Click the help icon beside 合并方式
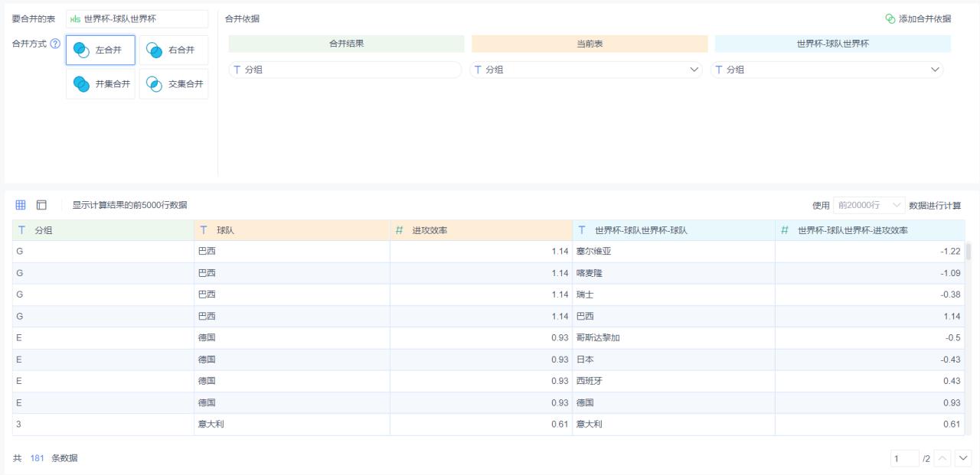This screenshot has width=980, height=475. [x=55, y=44]
